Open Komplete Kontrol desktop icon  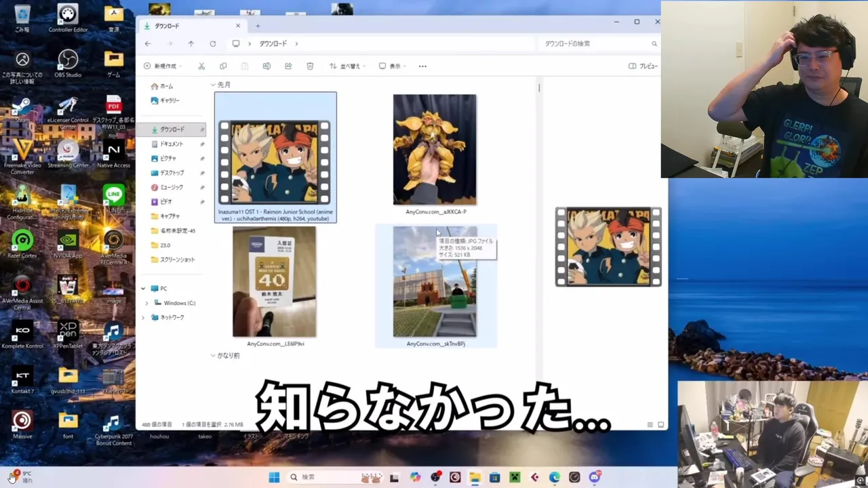[22, 334]
